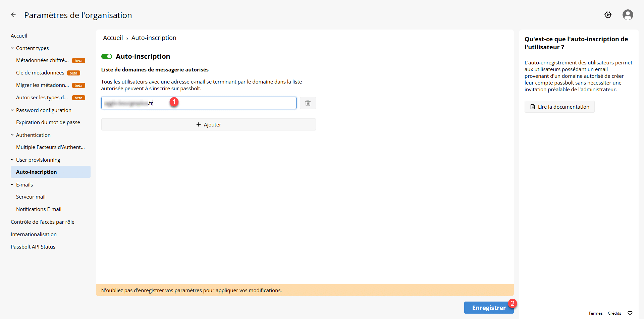
Task: Click the back arrow beside the page title
Action: pos(13,15)
